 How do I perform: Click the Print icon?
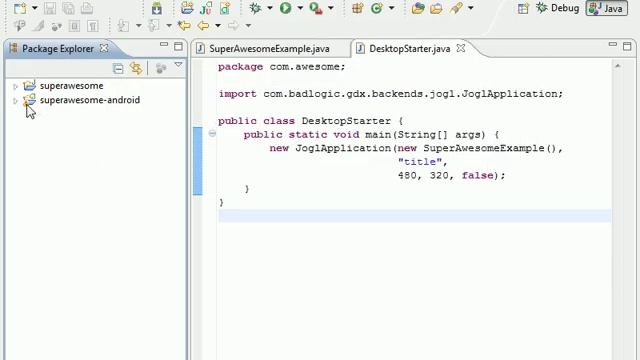point(87,8)
